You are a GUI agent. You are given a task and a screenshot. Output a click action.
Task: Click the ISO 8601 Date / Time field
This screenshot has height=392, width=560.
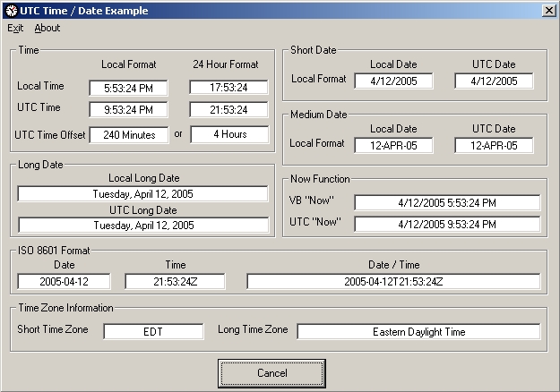(393, 282)
